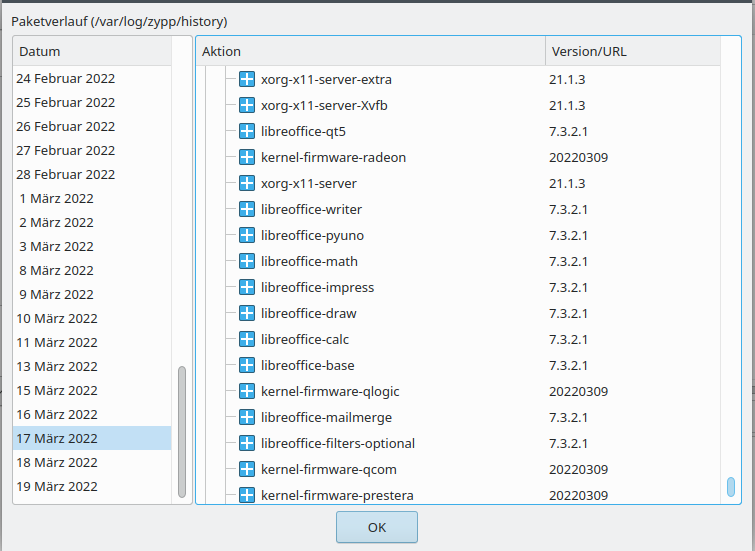
Task: Select date 10 März 2022
Action: click(92, 318)
